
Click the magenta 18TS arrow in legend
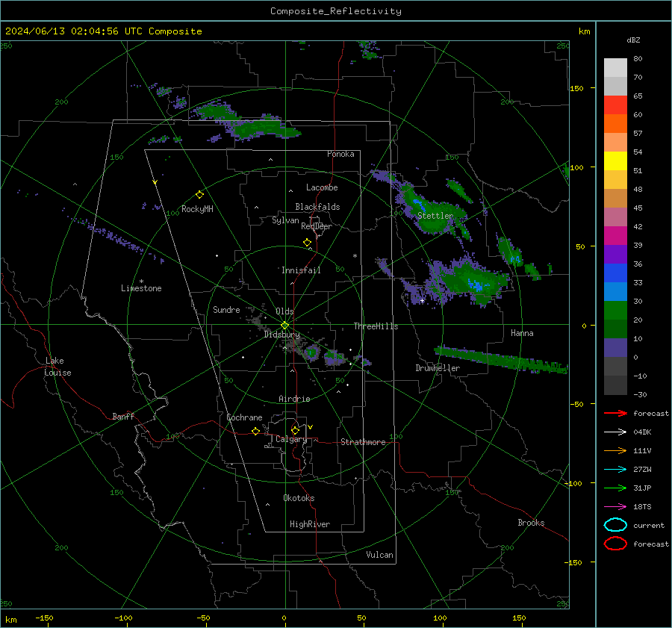(615, 507)
